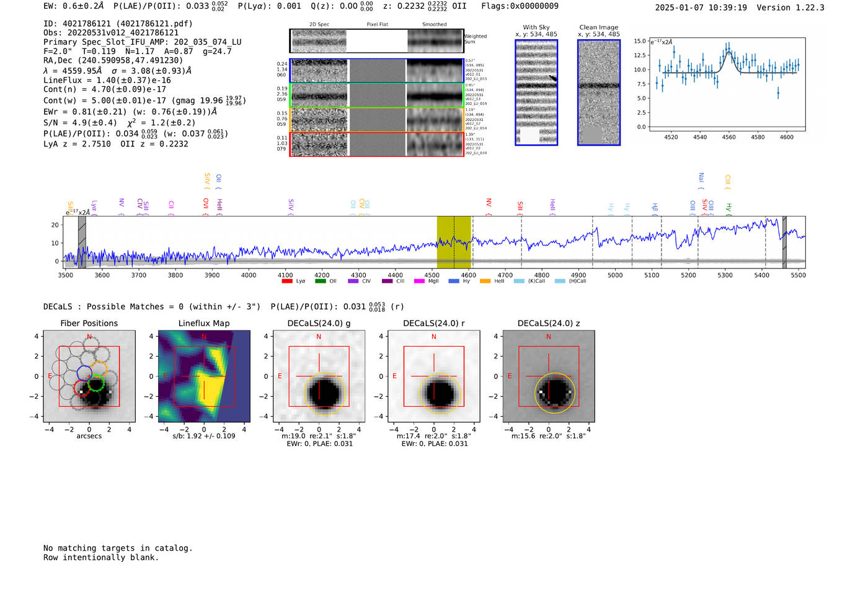The image size is (868, 591).
Task: Select the orange-bordered 2D spectrum cutout
Action: [377, 120]
